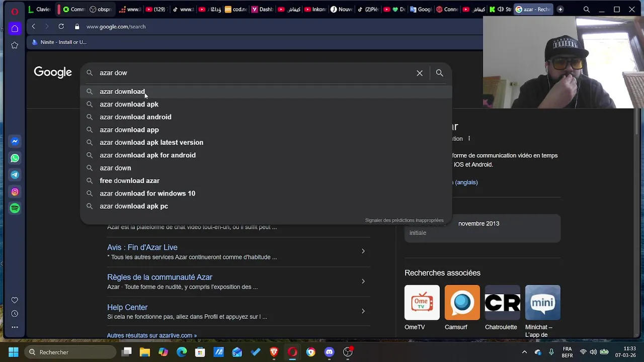644x362 pixels.
Task: Open File Explorer from taskbar
Action: point(145,352)
